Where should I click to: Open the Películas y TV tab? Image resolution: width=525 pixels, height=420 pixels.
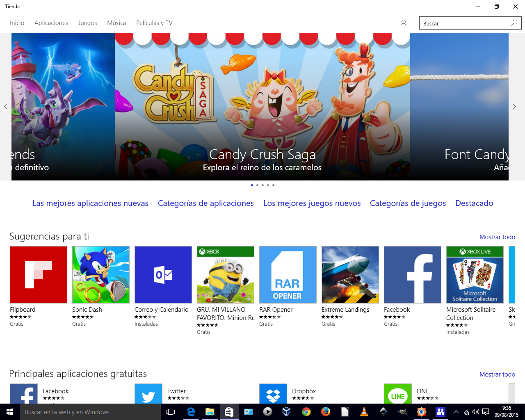pos(154,23)
